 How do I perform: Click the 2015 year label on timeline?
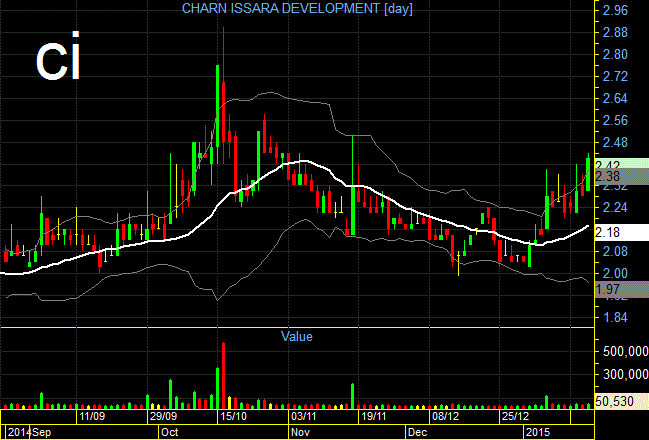click(538, 433)
